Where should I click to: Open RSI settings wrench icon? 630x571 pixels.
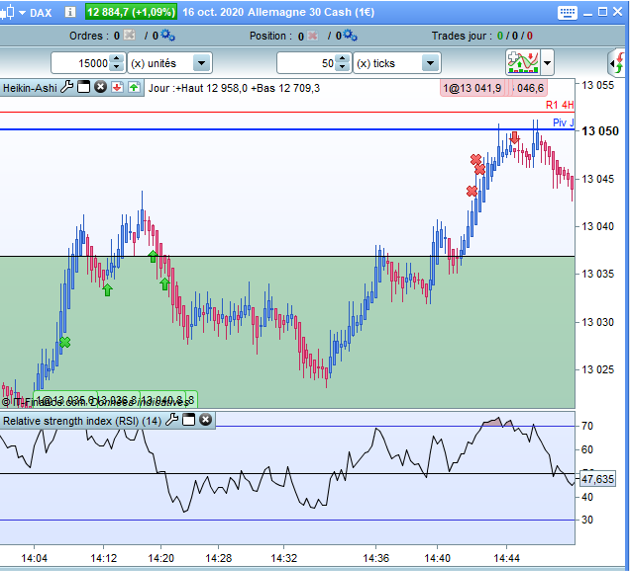click(x=172, y=420)
